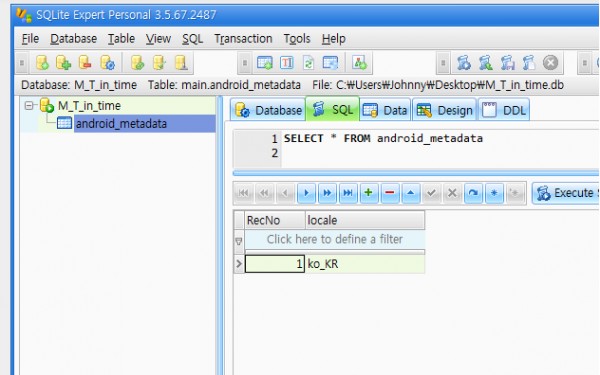Switch to the DDL tab
Image resolution: width=600 pixels, height=375 pixels.
(x=504, y=110)
